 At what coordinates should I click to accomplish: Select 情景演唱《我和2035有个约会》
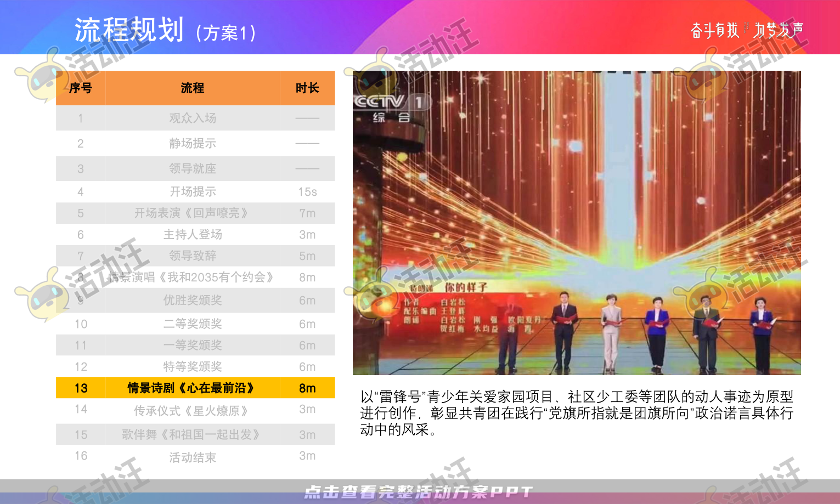(191, 277)
